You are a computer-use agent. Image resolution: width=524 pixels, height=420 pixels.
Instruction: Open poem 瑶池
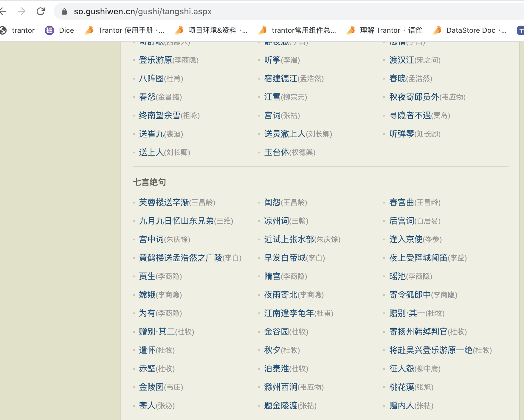[x=398, y=276]
